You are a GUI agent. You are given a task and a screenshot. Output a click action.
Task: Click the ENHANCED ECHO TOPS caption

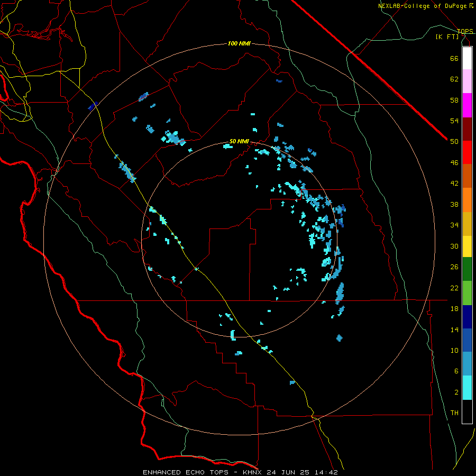click(x=186, y=472)
